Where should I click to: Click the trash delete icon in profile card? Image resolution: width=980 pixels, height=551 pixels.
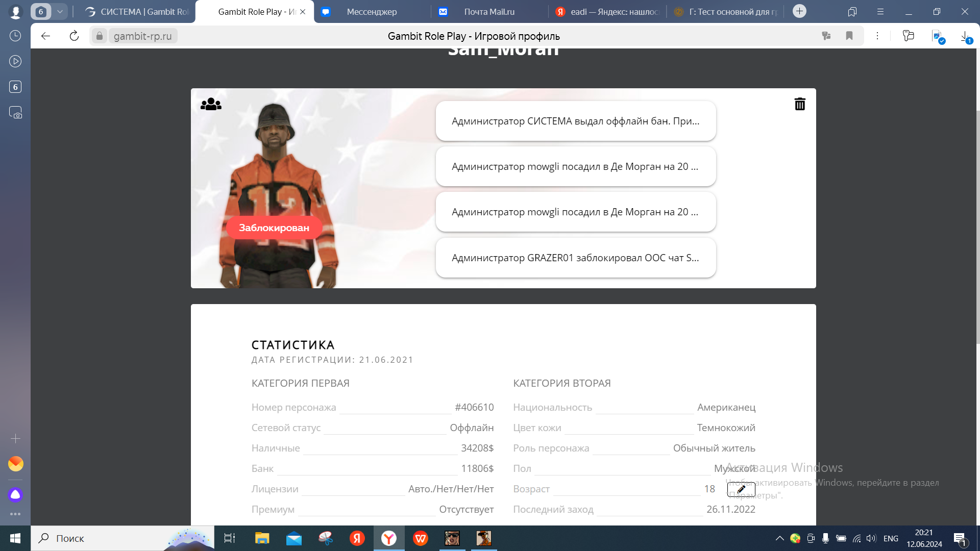pyautogui.click(x=800, y=104)
